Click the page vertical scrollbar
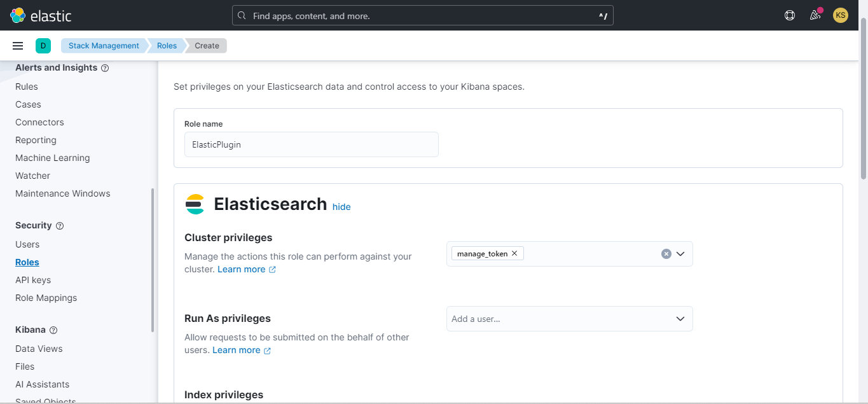Screen dimensions: 868x404 point(864,99)
